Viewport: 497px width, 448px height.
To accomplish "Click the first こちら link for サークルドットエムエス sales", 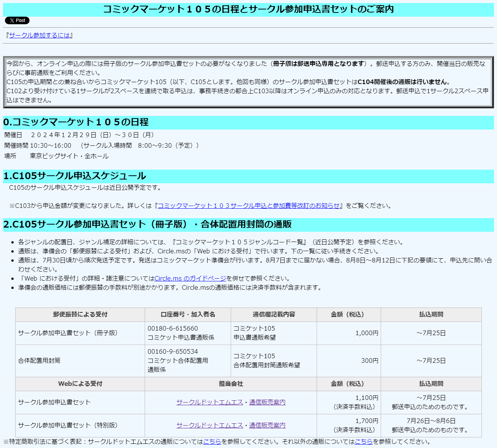I will click(212, 442).
